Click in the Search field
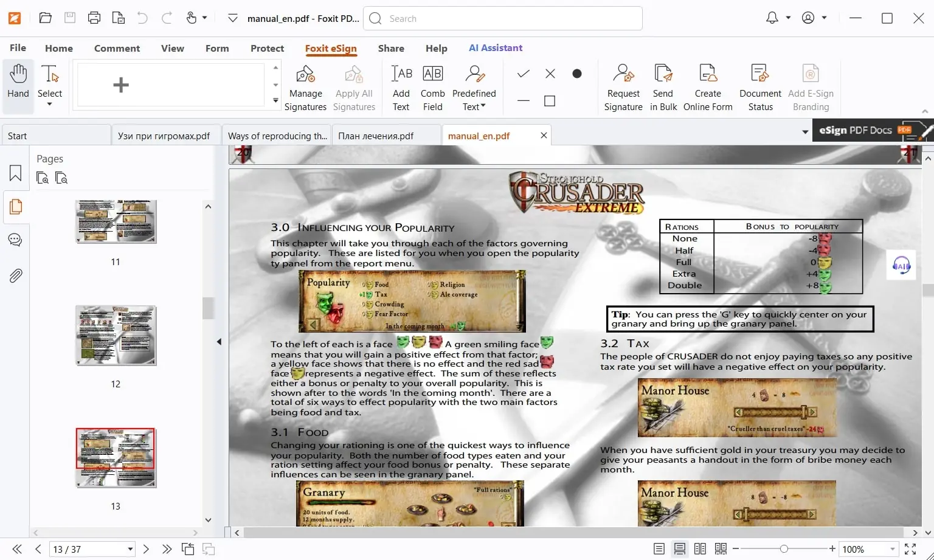Screen dimensions: 934x560 [503, 18]
